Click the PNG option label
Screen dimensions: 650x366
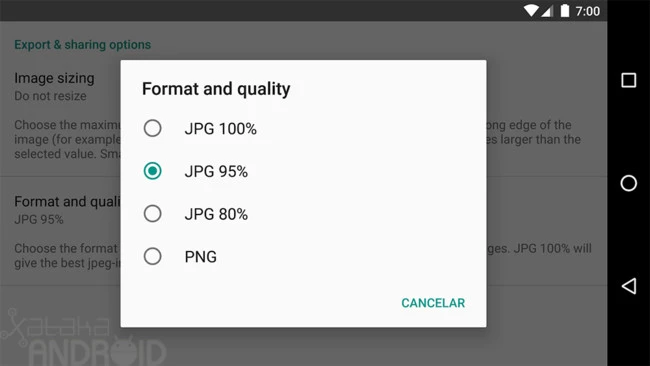pos(201,257)
